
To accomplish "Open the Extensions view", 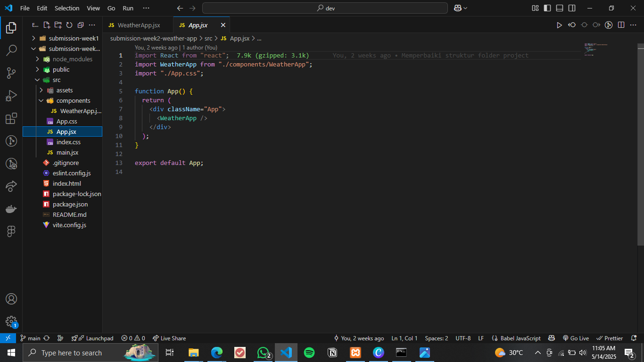I will (x=11, y=118).
